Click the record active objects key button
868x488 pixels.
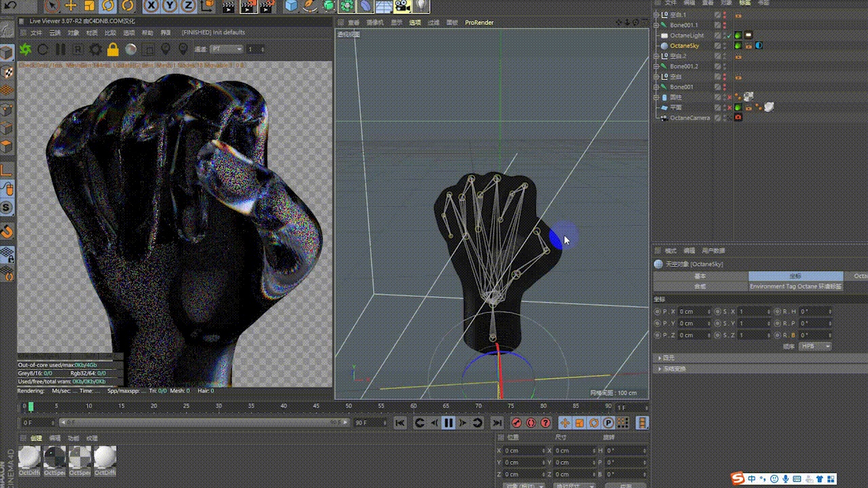pos(516,423)
